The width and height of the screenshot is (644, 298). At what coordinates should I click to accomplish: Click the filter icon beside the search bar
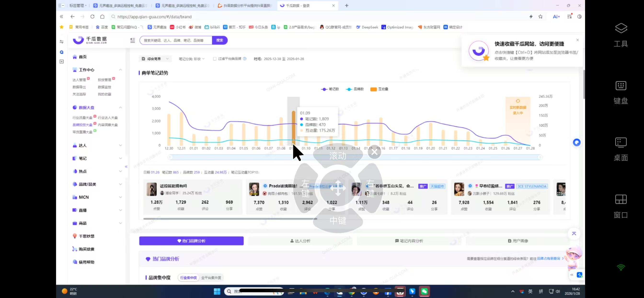(132, 40)
